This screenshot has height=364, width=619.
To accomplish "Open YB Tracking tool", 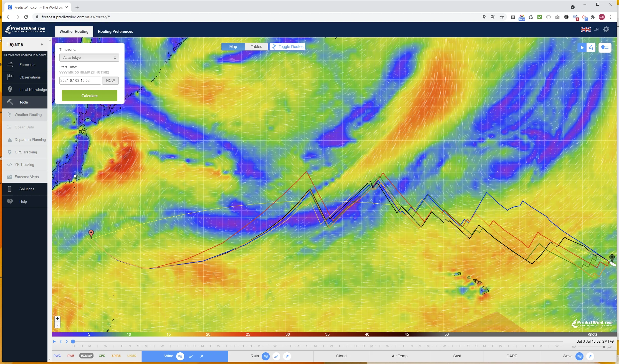I will click(x=25, y=165).
